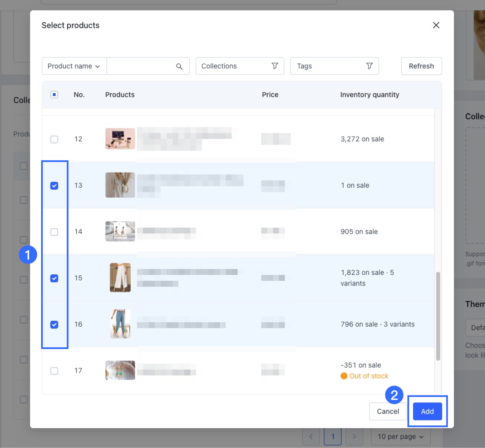485x448 pixels.
Task: Click the search magnifier icon
Action: coord(179,66)
